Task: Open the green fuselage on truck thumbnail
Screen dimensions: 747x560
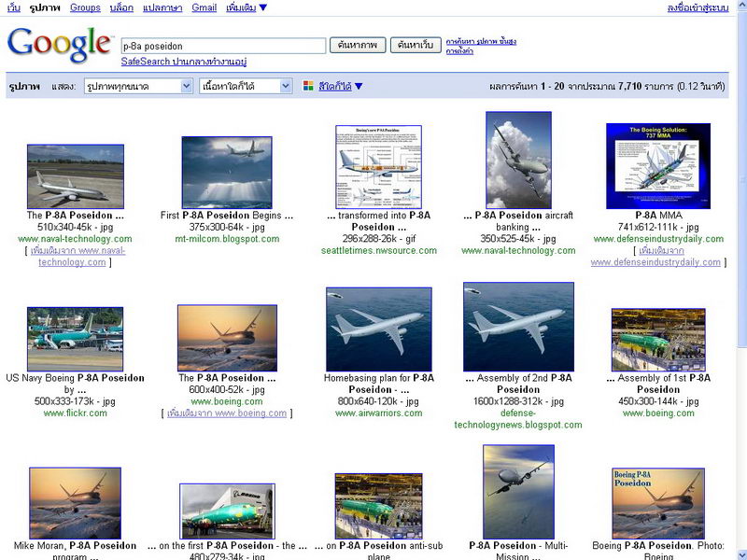Action: pos(227,511)
